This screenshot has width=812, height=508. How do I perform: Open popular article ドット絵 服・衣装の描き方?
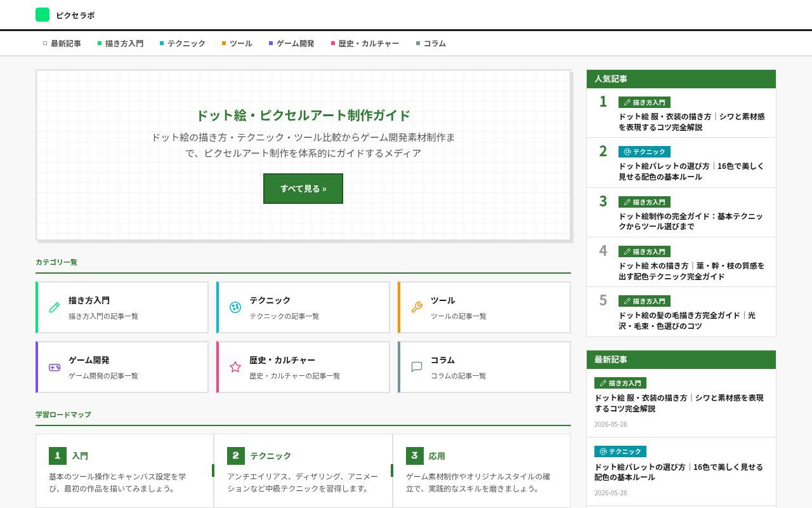691,122
